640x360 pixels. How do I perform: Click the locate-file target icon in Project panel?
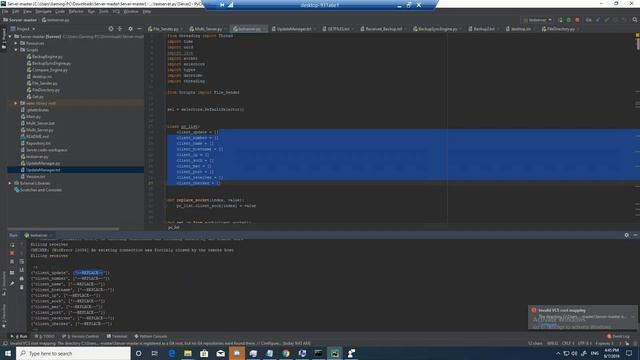point(111,29)
